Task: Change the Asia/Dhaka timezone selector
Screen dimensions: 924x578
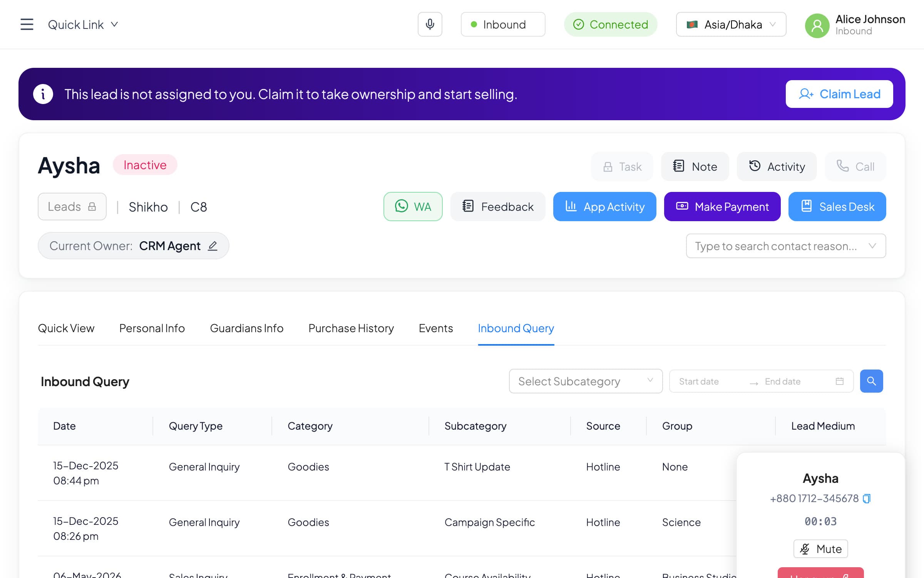Action: pos(731,24)
